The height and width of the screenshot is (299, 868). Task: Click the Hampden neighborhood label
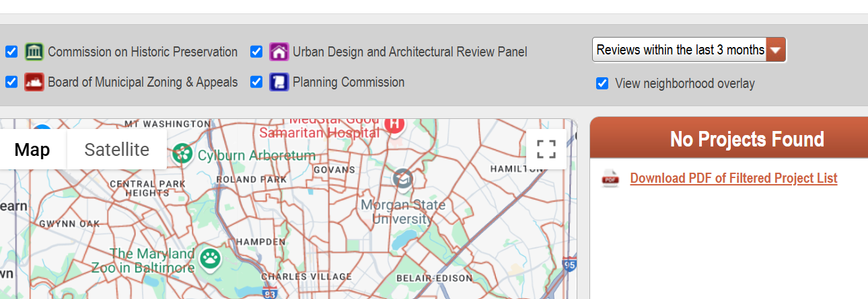coord(260,241)
